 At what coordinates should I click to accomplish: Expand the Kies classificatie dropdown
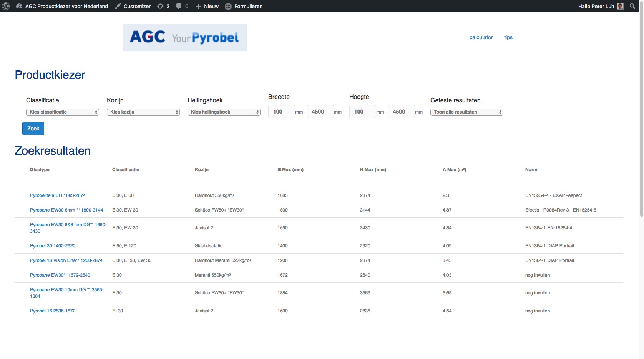[x=63, y=112]
